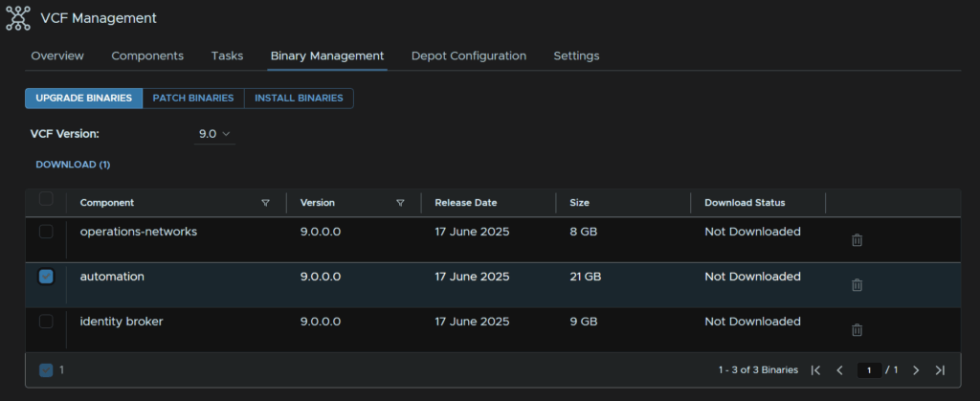The width and height of the screenshot is (980, 401).
Task: Click the DOWNLOAD (1) link
Action: coord(73,165)
